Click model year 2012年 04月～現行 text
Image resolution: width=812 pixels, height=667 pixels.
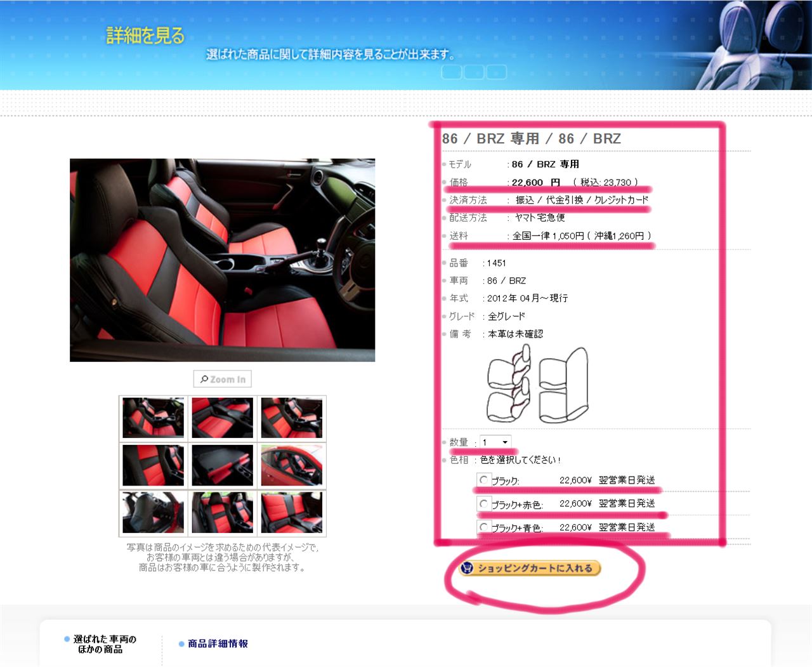tap(527, 298)
